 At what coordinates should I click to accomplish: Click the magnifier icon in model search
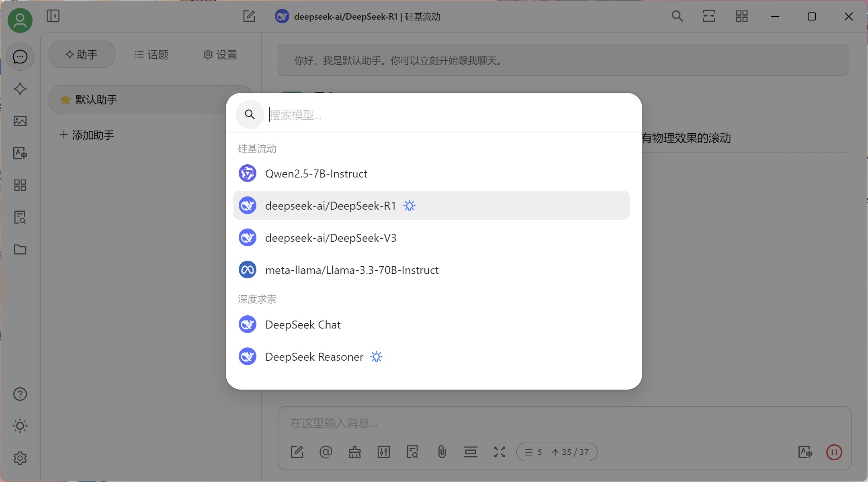(x=250, y=114)
